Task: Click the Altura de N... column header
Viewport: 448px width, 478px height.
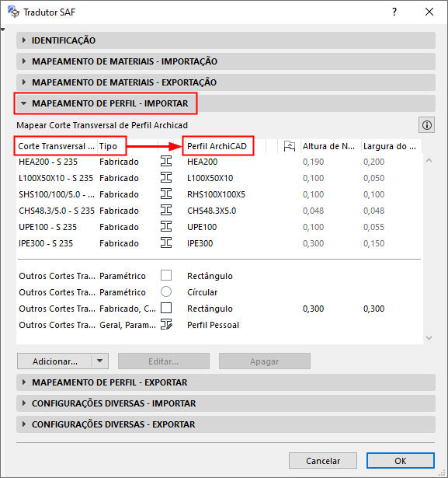Action: pos(331,146)
